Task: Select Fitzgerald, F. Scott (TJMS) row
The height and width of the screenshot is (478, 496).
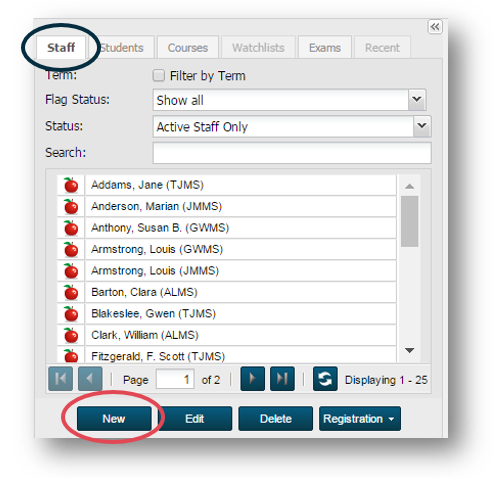Action: coord(227,355)
